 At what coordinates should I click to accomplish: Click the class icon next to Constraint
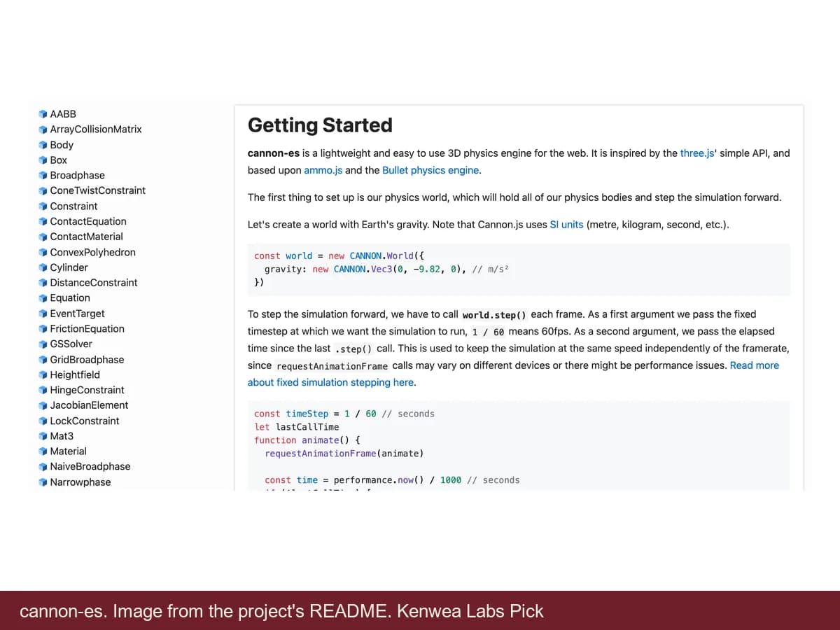click(43, 206)
